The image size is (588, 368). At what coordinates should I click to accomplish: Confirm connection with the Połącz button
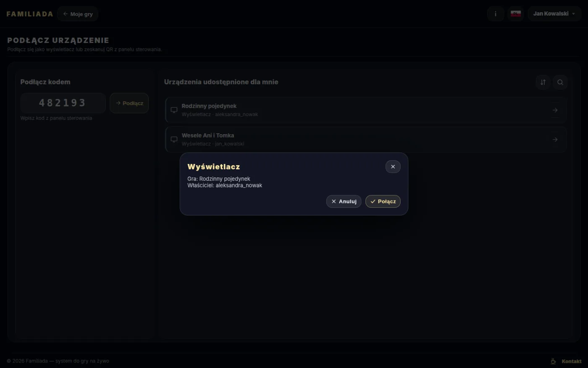383,201
